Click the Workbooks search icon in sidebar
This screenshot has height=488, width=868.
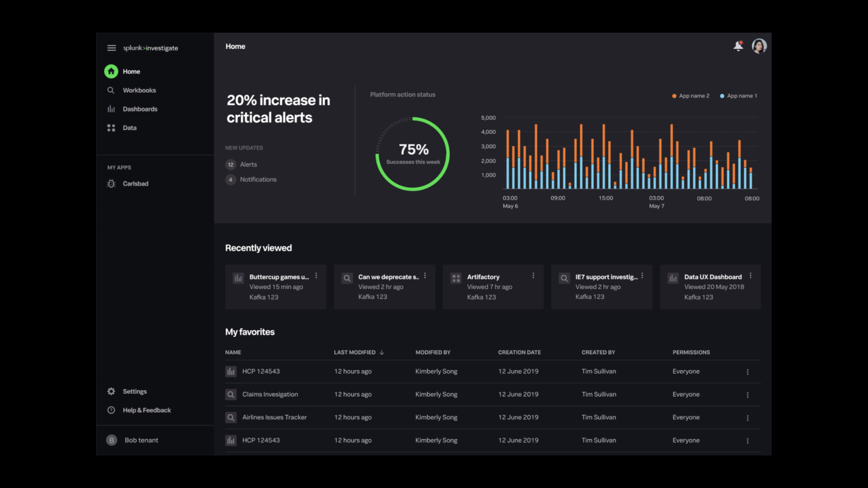111,90
